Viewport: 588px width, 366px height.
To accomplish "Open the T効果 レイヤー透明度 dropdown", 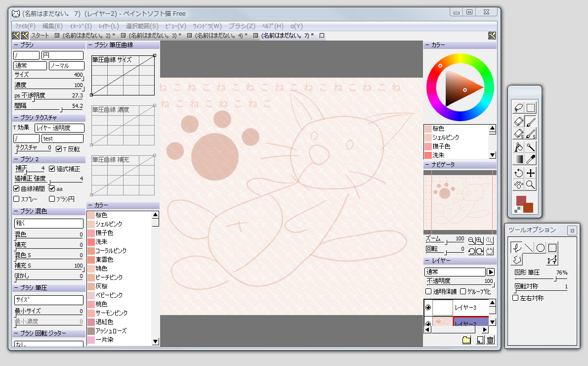I will point(60,128).
